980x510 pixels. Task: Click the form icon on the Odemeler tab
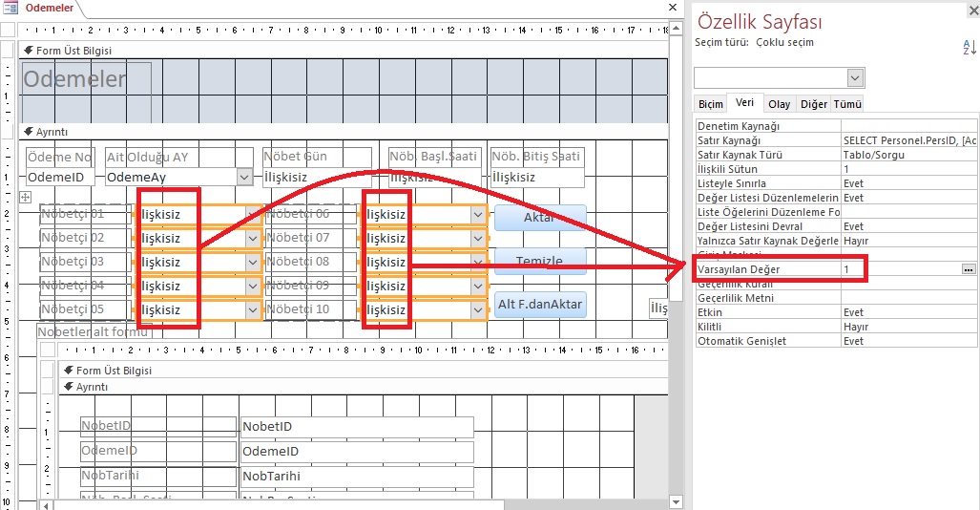point(11,9)
